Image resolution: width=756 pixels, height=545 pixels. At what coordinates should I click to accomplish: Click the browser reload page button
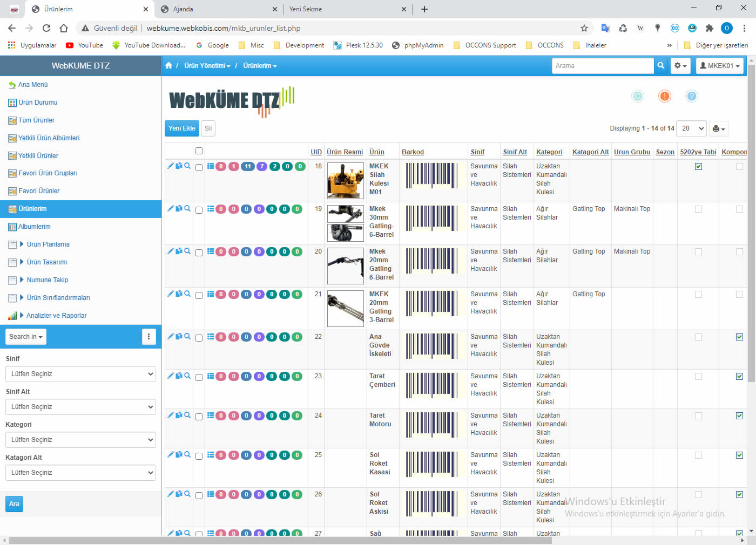[46, 28]
